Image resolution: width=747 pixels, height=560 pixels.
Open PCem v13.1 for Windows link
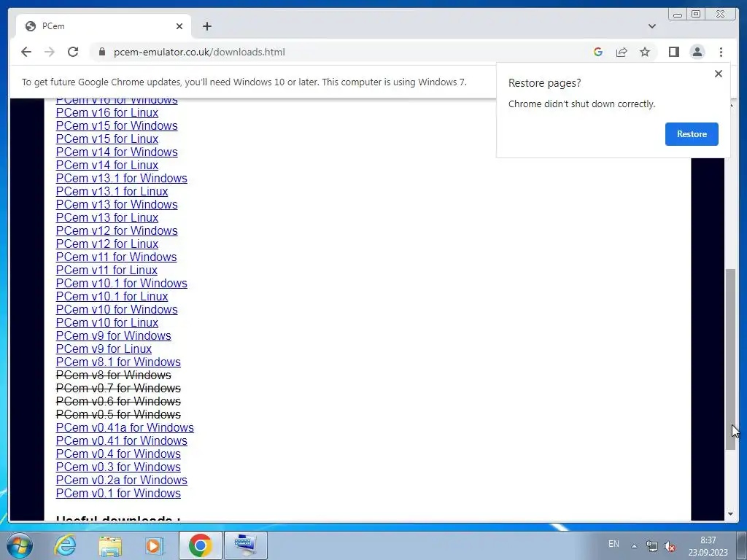pyautogui.click(x=122, y=178)
